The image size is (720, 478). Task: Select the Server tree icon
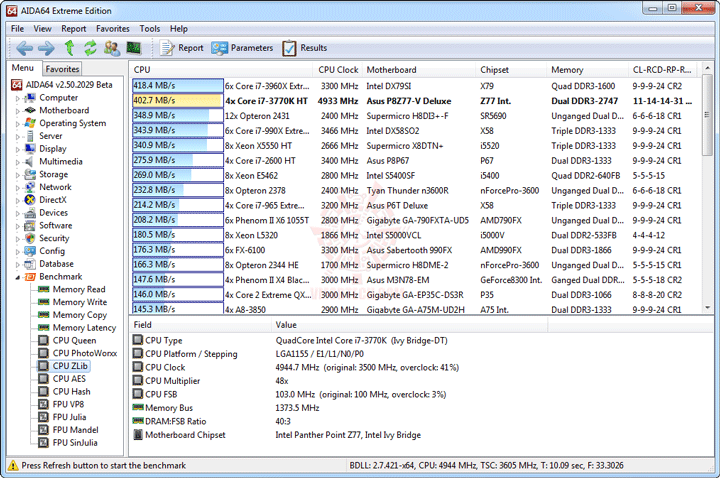30,136
